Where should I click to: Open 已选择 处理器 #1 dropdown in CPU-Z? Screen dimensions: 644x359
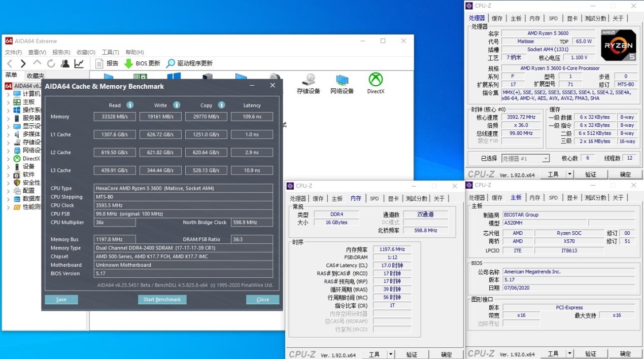525,159
